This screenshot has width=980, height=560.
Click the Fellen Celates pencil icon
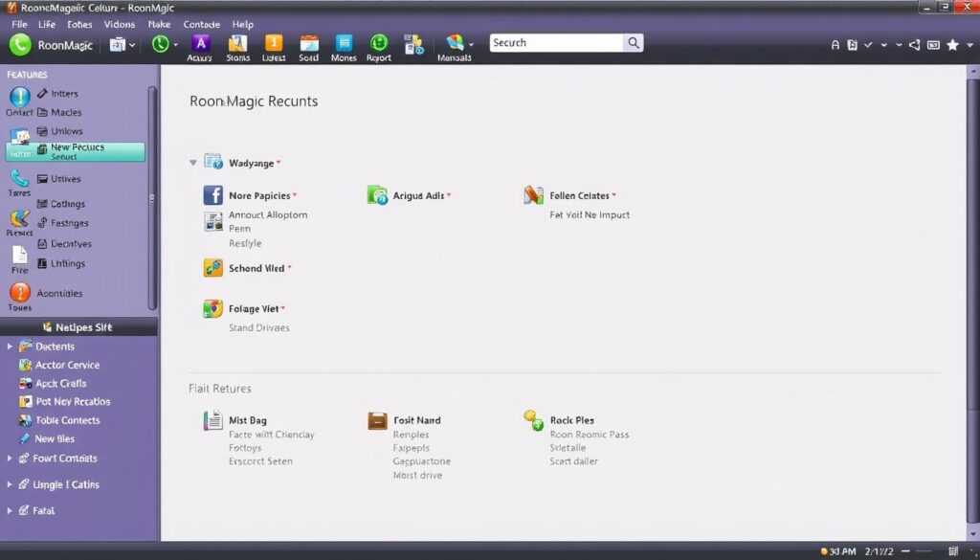[x=533, y=195]
